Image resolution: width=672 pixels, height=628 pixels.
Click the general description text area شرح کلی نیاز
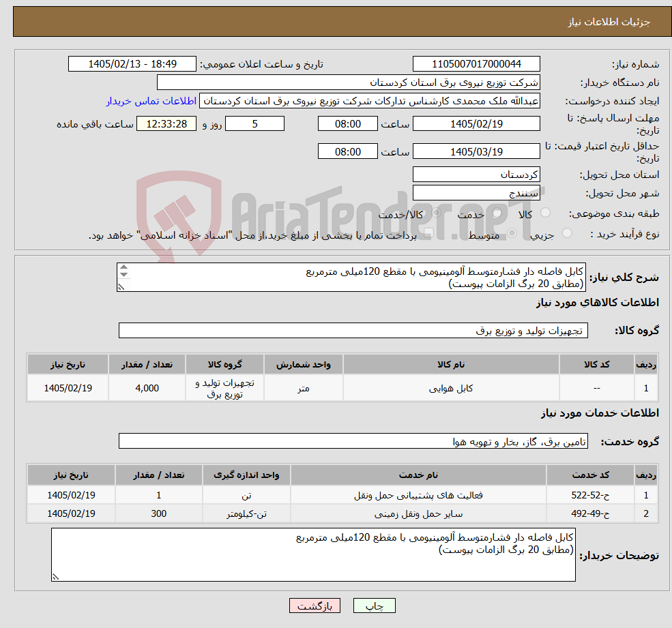coord(351,277)
